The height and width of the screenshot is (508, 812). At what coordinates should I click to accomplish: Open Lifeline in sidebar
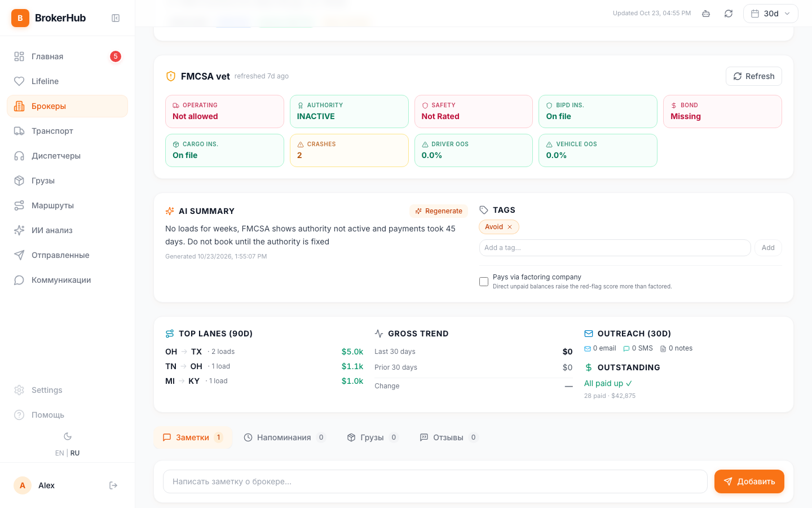click(x=68, y=81)
